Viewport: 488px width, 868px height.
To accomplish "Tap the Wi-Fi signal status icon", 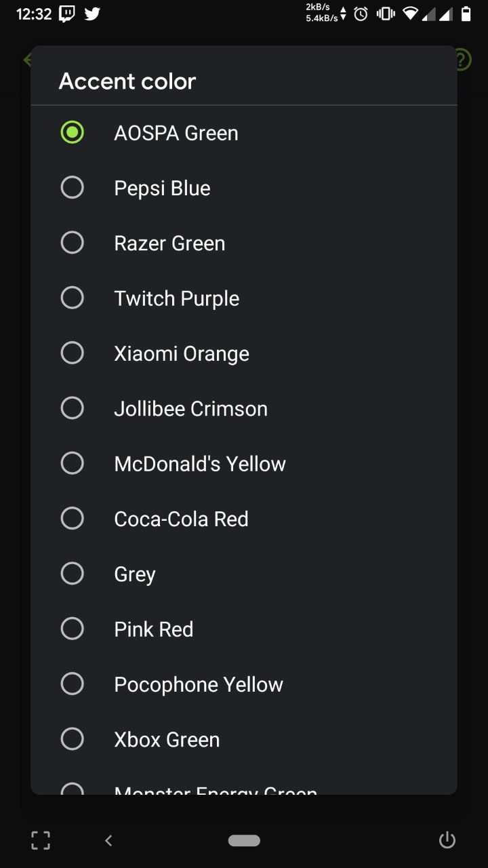I will click(x=409, y=14).
